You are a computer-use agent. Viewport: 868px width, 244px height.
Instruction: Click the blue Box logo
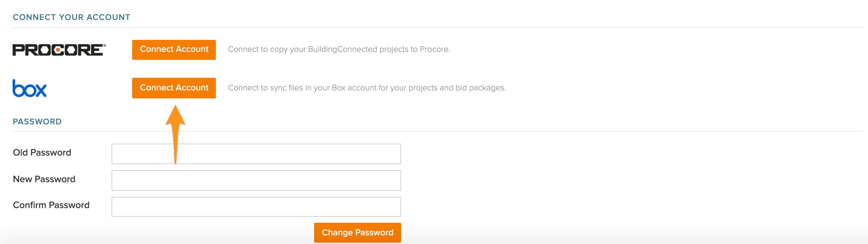pos(30,88)
